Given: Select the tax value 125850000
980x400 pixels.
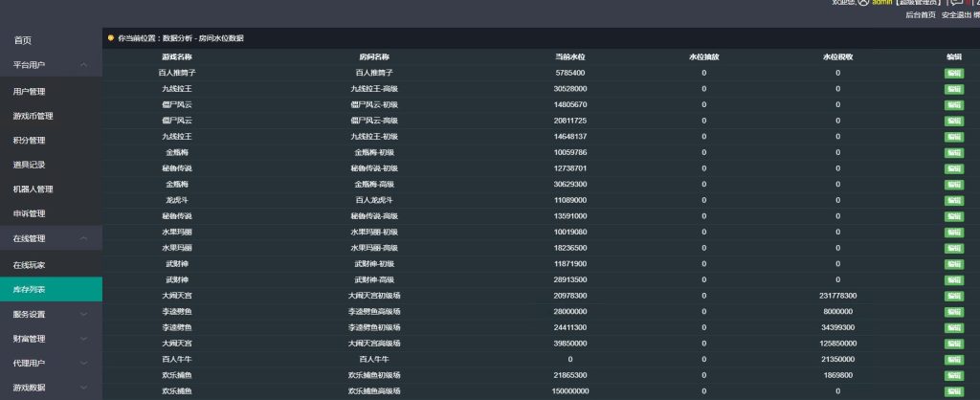Looking at the screenshot, I should 838,344.
